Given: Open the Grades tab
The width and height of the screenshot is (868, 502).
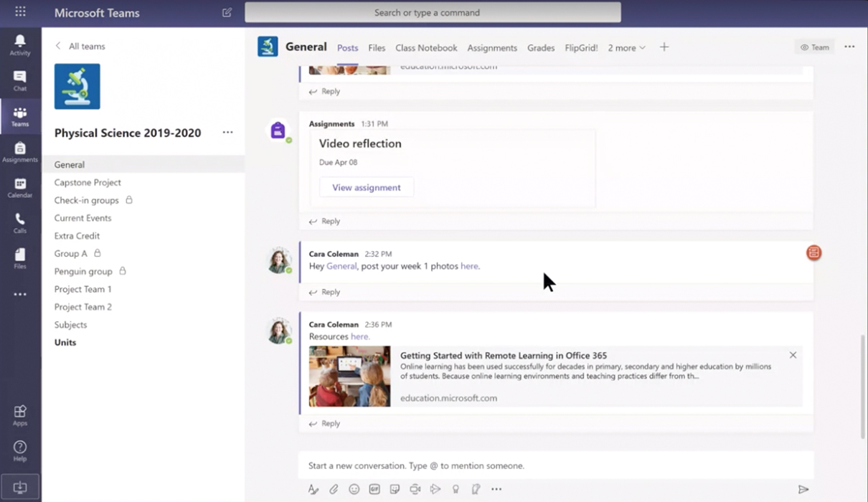Looking at the screenshot, I should pos(541,48).
